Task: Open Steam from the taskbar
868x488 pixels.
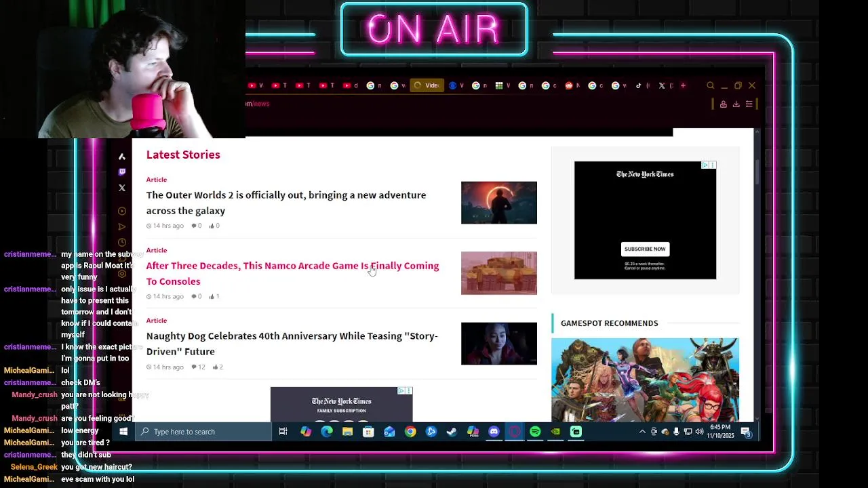Action: [x=452, y=432]
